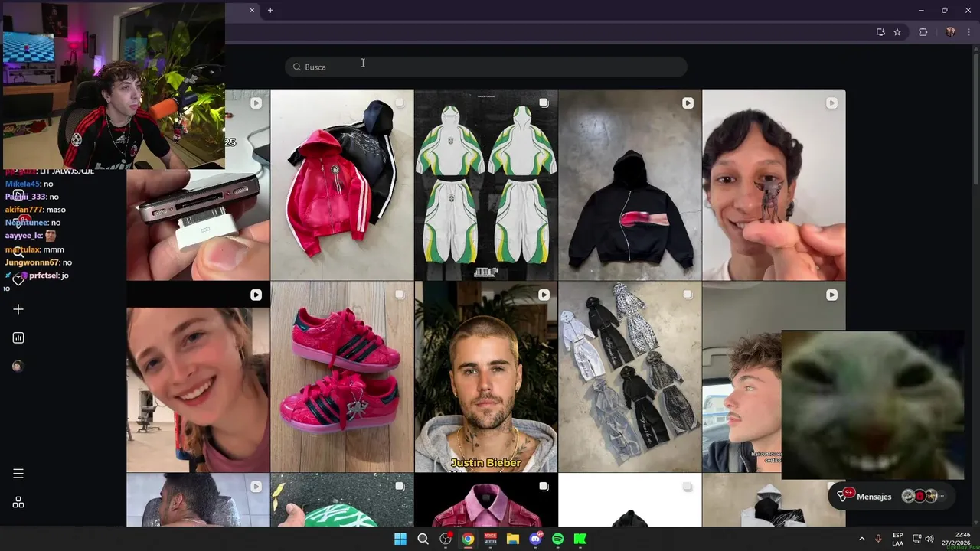Screen dimensions: 980x551
Task: Open the Justin Bieber reel
Action: tap(486, 377)
